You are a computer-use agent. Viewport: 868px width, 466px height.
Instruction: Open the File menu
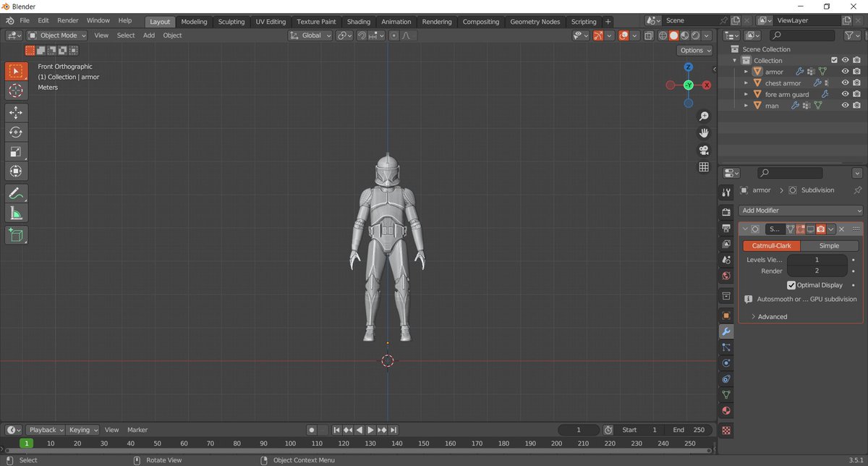[x=25, y=21]
